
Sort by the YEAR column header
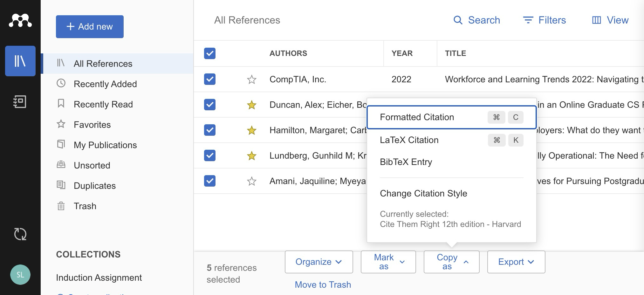(x=402, y=53)
